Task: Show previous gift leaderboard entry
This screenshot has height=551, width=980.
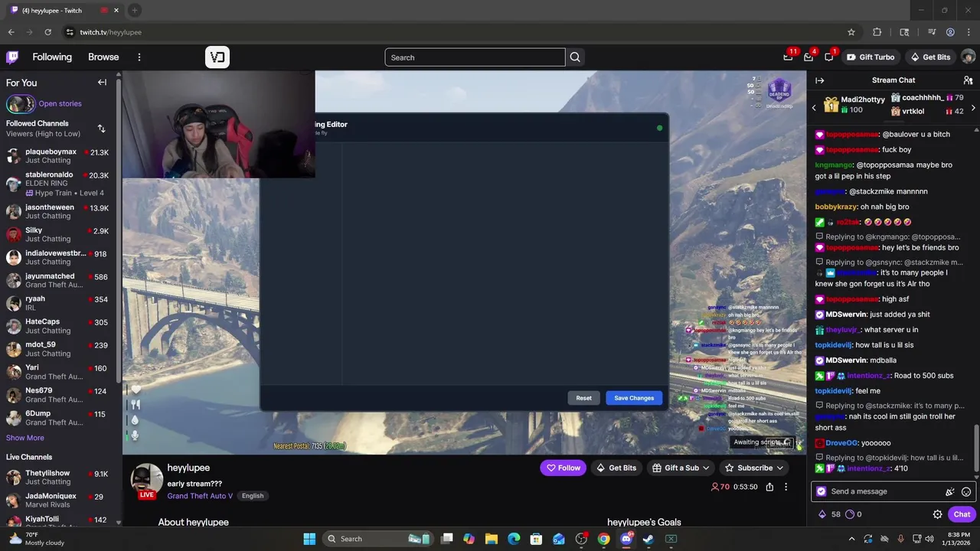Action: 814,108
